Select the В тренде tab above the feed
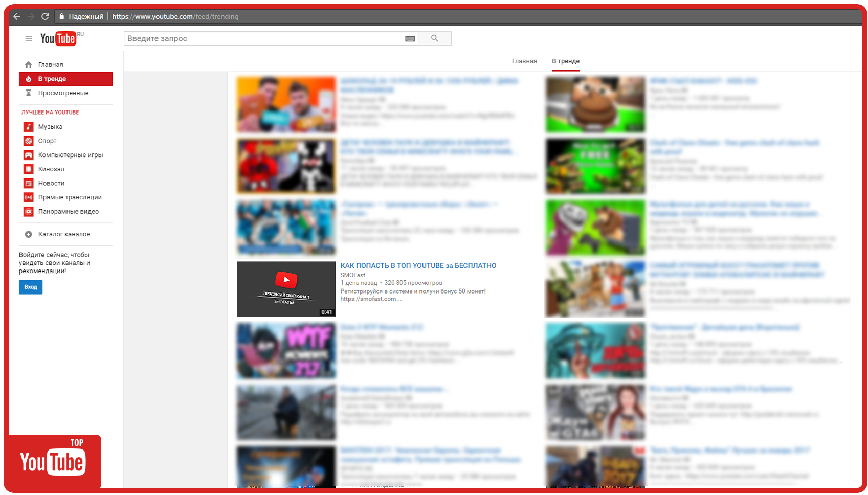This screenshot has width=868, height=495. pyautogui.click(x=566, y=61)
